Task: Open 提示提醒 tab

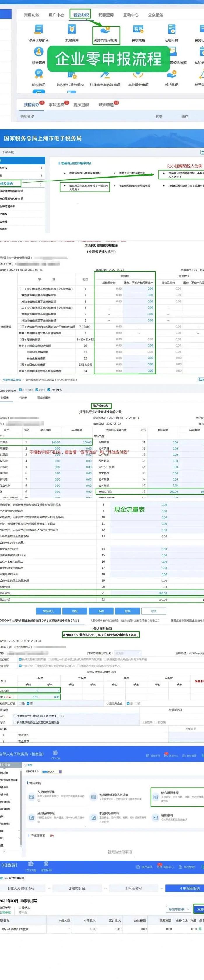Action: [81, 105]
